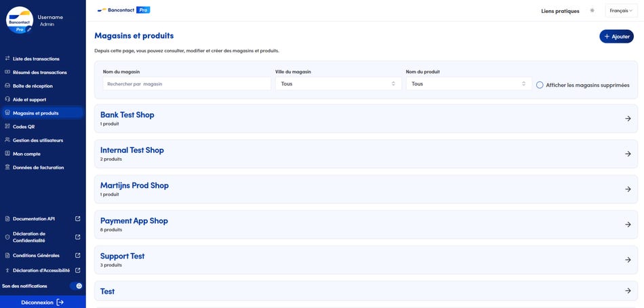644x308 pixels.
Task: Click the arrow on Bank Test Shop row
Action: [628, 119]
